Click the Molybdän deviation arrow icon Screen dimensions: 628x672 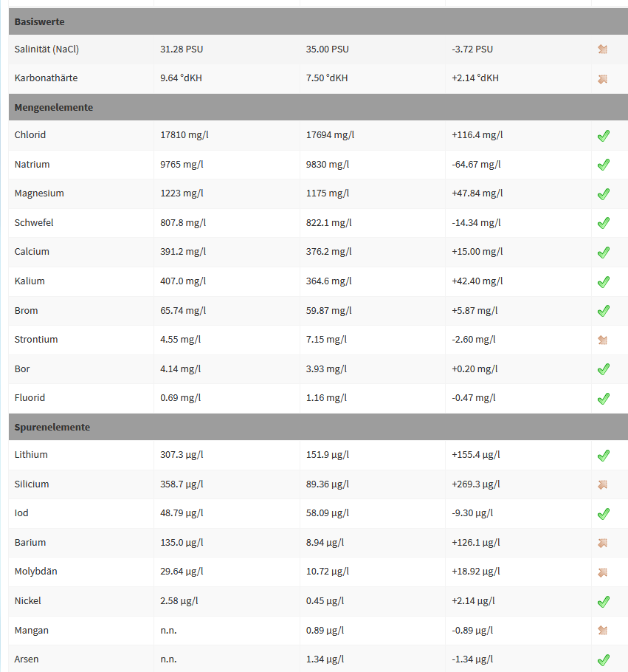pyautogui.click(x=602, y=572)
